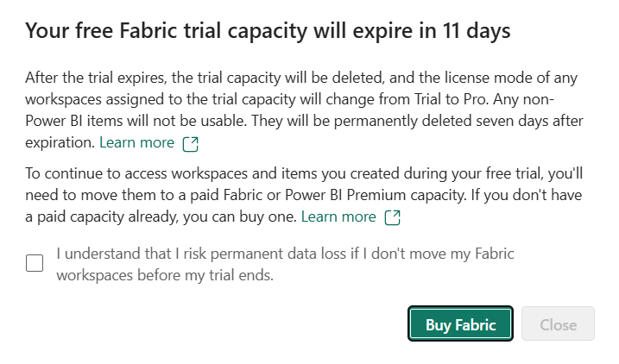Screen dimensions: 619x364
Task: Tick the data loss acknowledgment checkbox
Action: (x=35, y=263)
